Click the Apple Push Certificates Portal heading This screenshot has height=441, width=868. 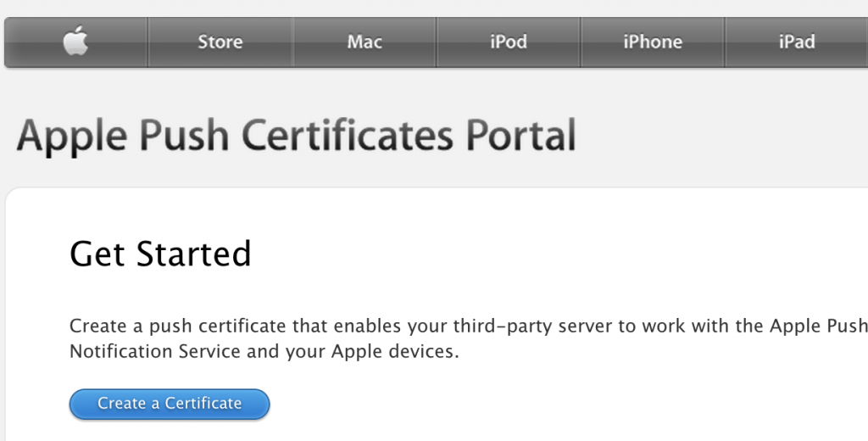[296, 137]
